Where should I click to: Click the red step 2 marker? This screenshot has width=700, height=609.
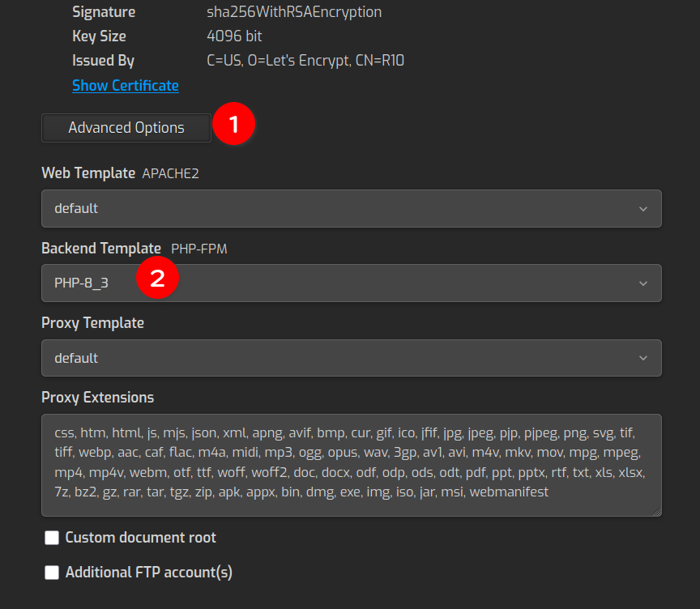pos(157,279)
